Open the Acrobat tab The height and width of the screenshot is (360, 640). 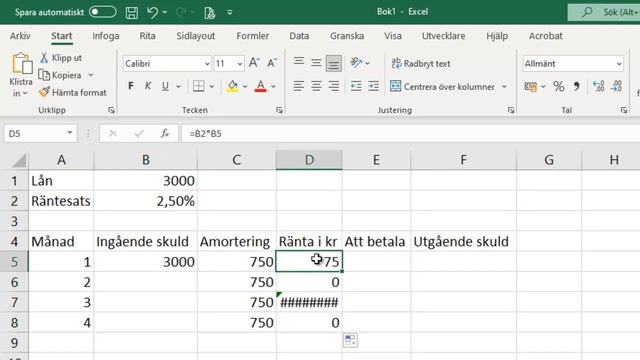click(x=546, y=36)
